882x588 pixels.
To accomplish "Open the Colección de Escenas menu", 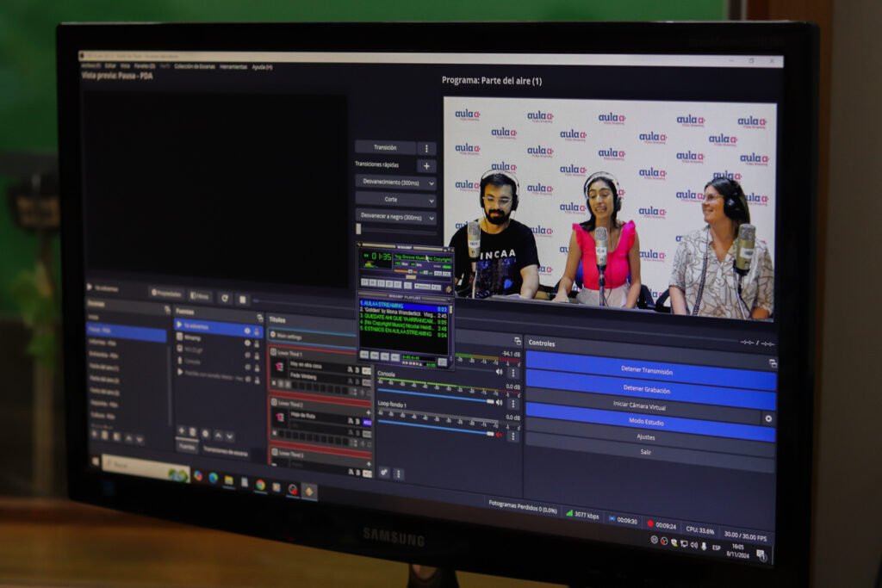I will [194, 66].
